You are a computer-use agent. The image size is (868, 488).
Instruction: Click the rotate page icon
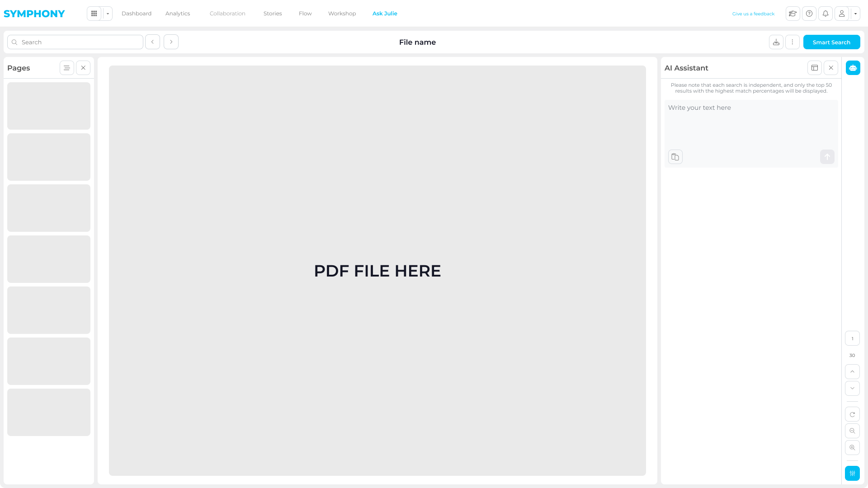852,414
